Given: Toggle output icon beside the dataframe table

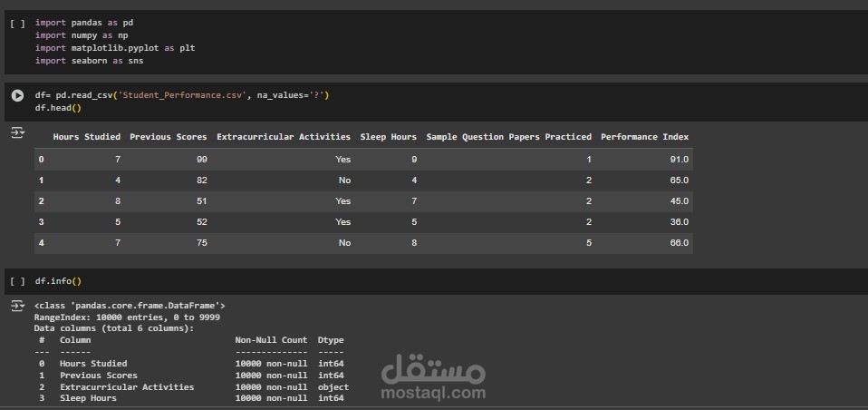Looking at the screenshot, I should [x=17, y=133].
